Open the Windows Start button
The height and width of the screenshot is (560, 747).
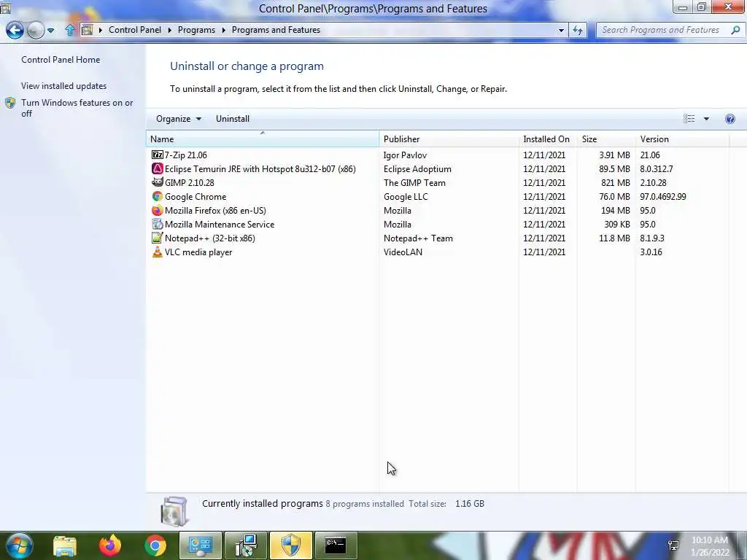19,545
